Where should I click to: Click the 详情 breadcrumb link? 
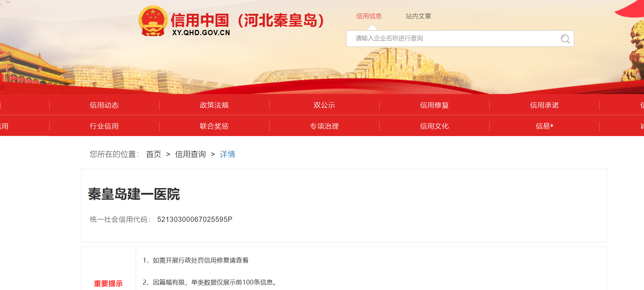point(227,154)
